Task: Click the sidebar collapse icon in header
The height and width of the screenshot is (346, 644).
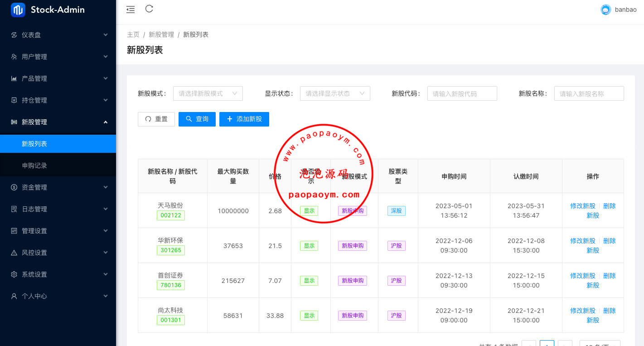Action: pyautogui.click(x=131, y=9)
